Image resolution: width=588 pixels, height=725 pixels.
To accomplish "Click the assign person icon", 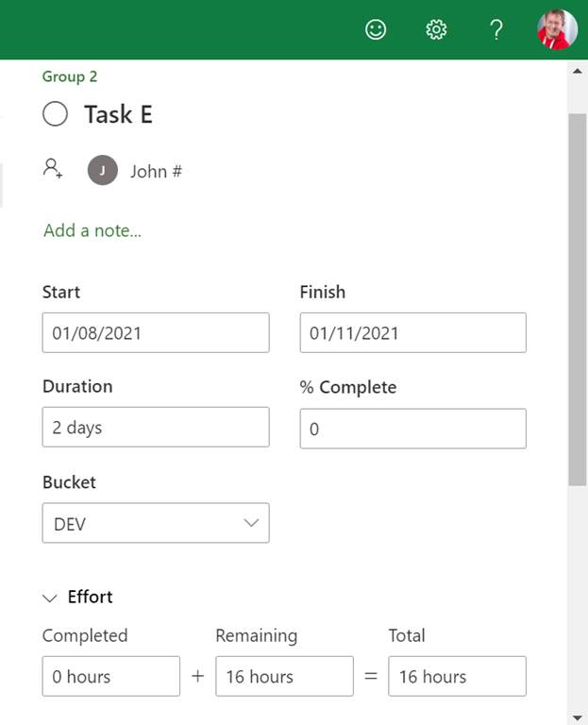I will [53, 169].
